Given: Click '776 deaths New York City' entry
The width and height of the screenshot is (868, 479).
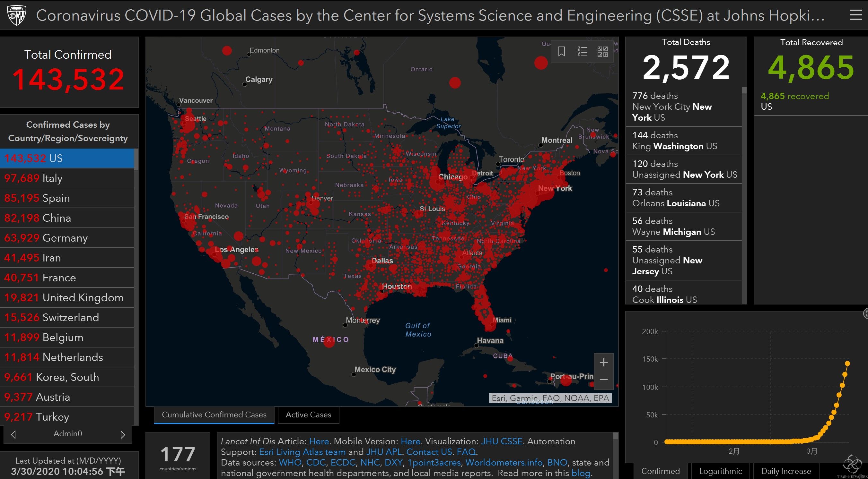Looking at the screenshot, I should coord(684,107).
